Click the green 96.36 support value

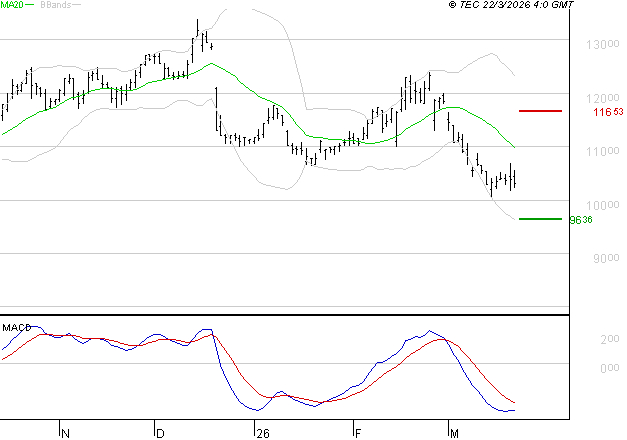[581, 220]
